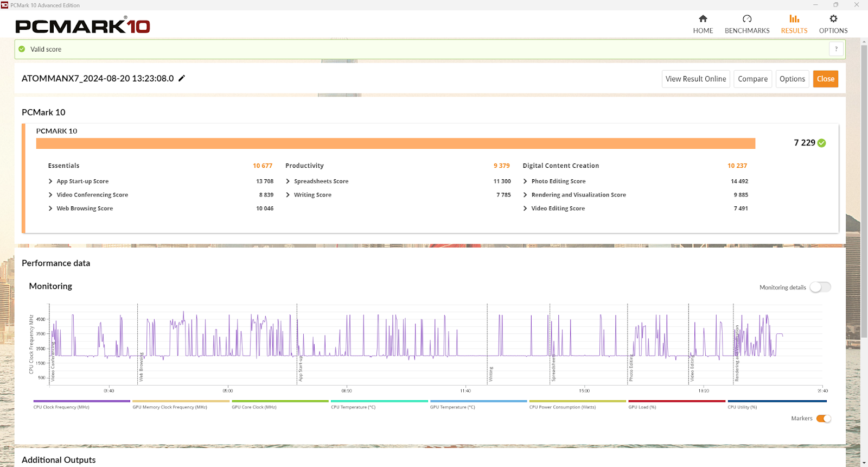Image resolution: width=868 pixels, height=467 pixels.
Task: Click the Web Browsing marker on chart
Action: pos(142,367)
